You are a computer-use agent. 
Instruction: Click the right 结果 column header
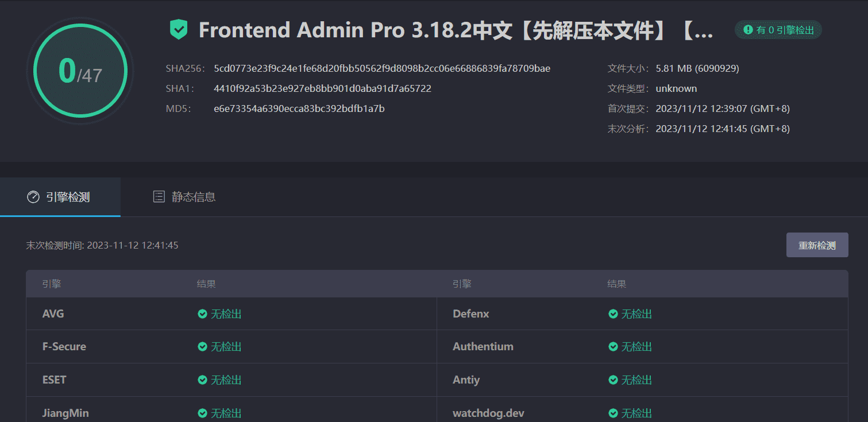tap(617, 284)
